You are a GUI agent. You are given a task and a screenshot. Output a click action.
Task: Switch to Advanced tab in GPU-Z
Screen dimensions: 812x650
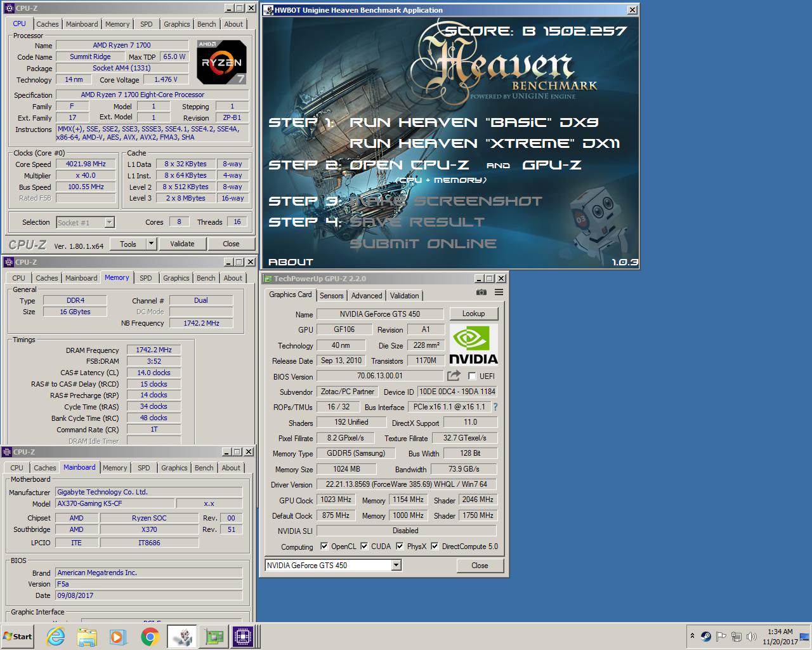point(367,296)
